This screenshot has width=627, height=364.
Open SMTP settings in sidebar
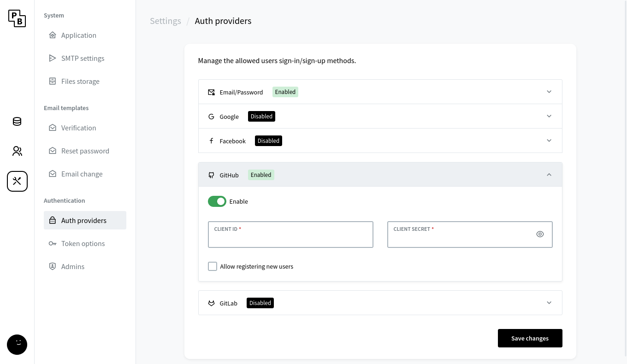(x=83, y=59)
